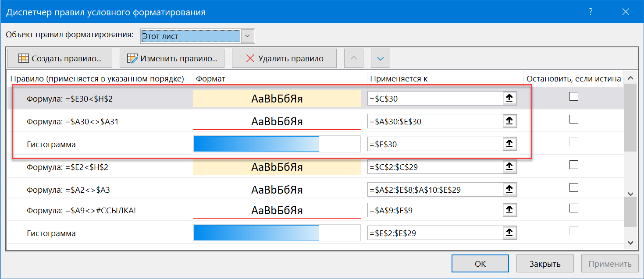Move rule down with arrow button
Image resolution: width=644 pixels, height=279 pixels.
click(381, 58)
